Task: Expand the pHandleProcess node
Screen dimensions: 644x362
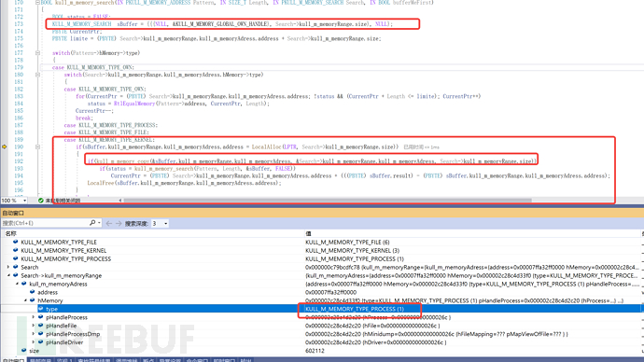Action: [34, 317]
